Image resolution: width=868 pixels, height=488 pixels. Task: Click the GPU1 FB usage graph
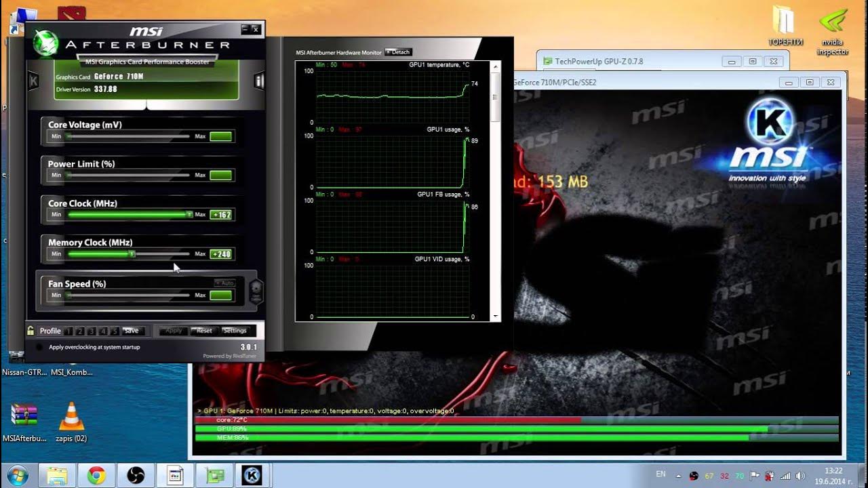(393, 226)
